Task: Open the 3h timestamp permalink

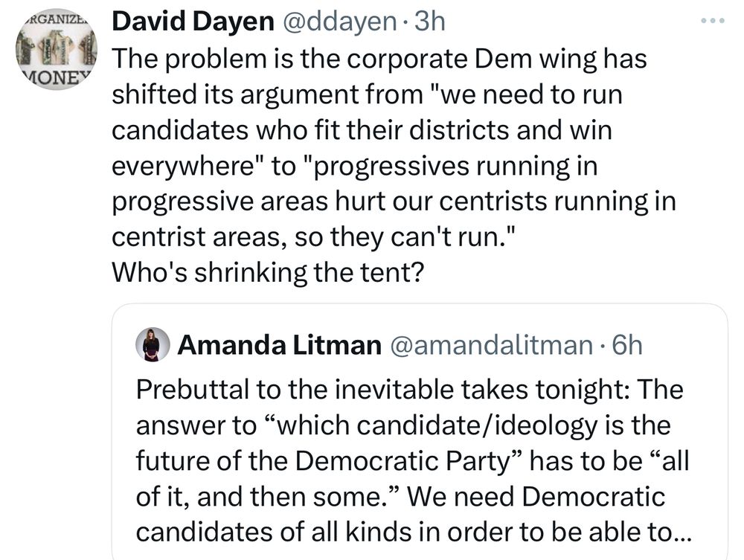Action: pos(429,22)
